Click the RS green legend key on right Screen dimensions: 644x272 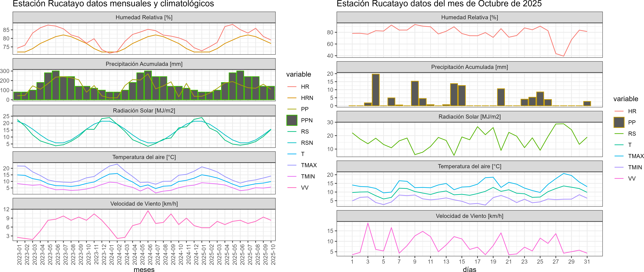pyautogui.click(x=619, y=134)
